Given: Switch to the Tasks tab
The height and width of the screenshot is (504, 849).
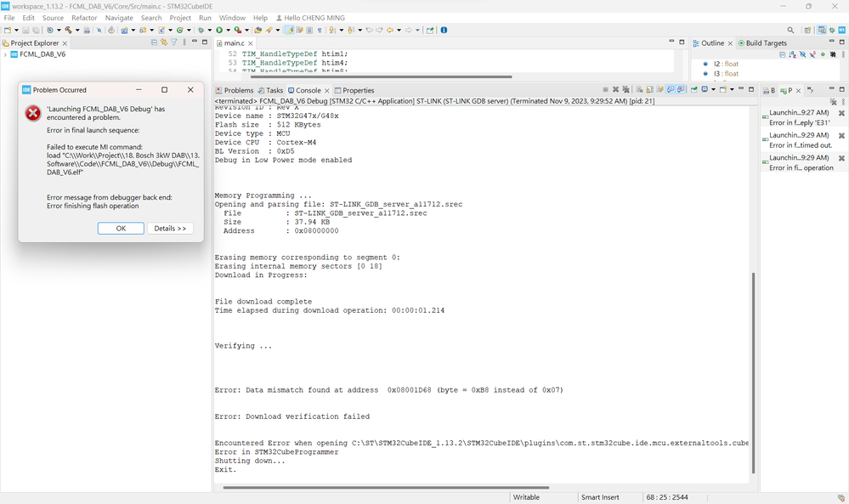Looking at the screenshot, I should 271,90.
